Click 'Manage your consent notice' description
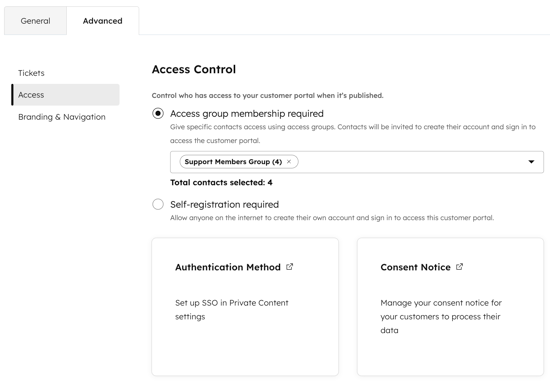Image resolution: width=550 pixels, height=384 pixels. click(441, 316)
